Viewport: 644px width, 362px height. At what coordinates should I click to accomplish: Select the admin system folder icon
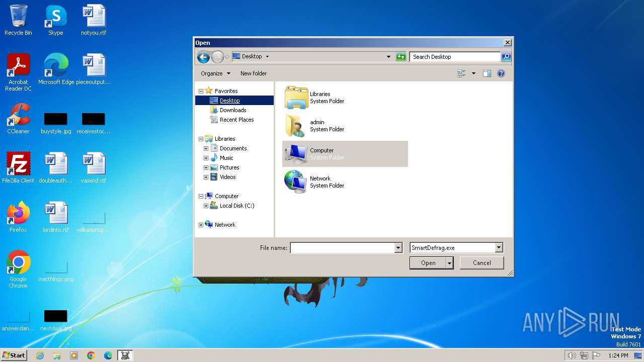(x=296, y=126)
